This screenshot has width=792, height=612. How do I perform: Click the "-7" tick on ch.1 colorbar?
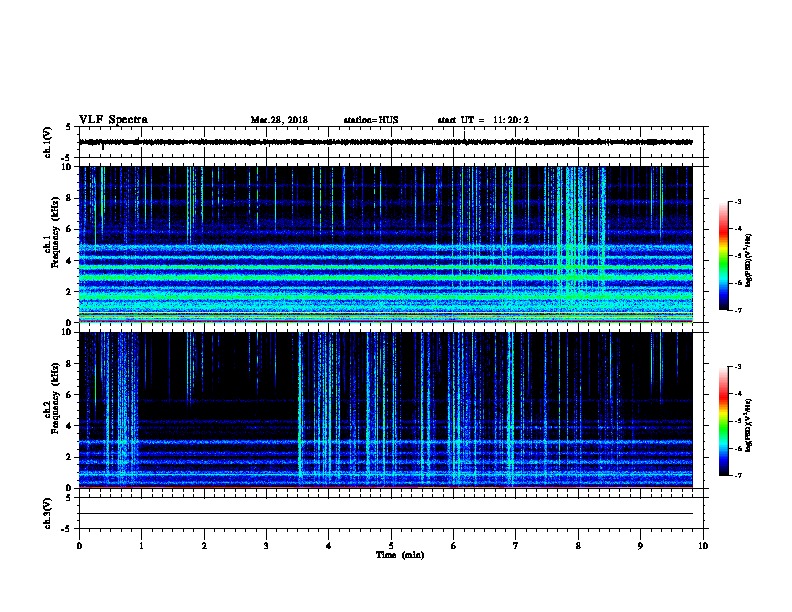(x=737, y=310)
